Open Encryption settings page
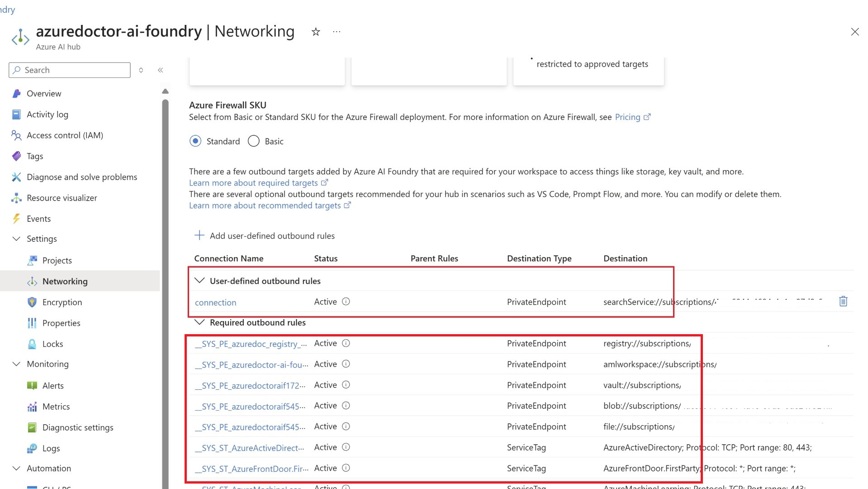The image size is (868, 489). coord(62,302)
